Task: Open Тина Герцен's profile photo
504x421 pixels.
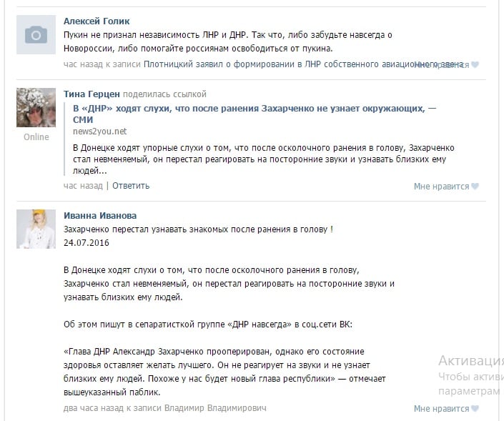Action: pos(36,108)
